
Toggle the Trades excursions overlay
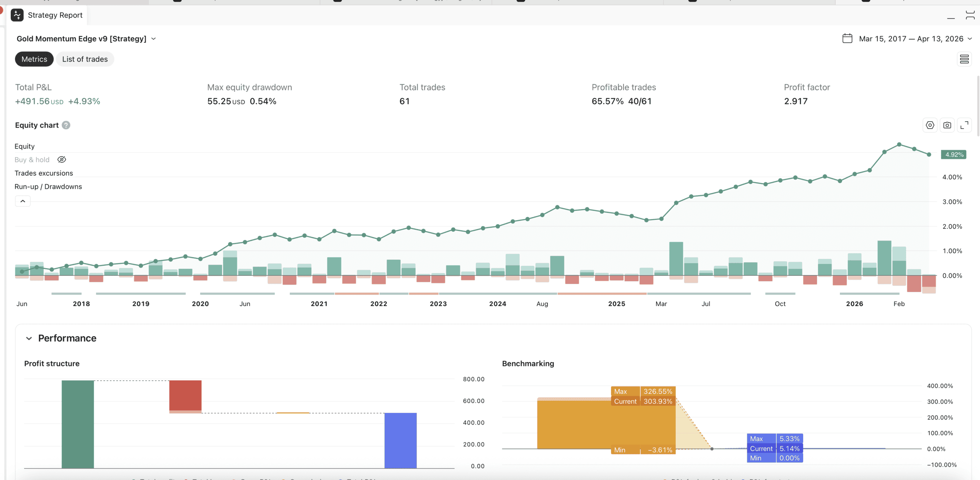click(x=44, y=173)
